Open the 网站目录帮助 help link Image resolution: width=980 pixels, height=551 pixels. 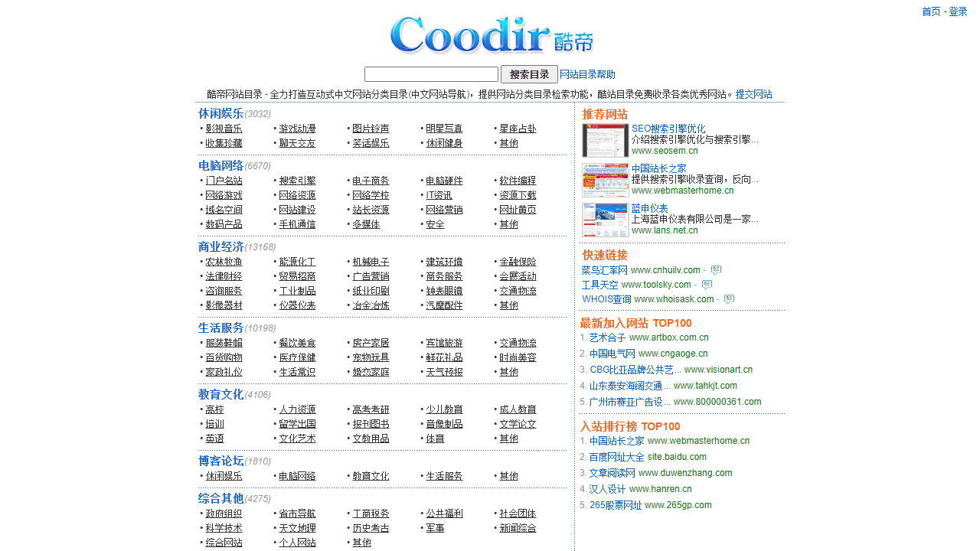(587, 74)
